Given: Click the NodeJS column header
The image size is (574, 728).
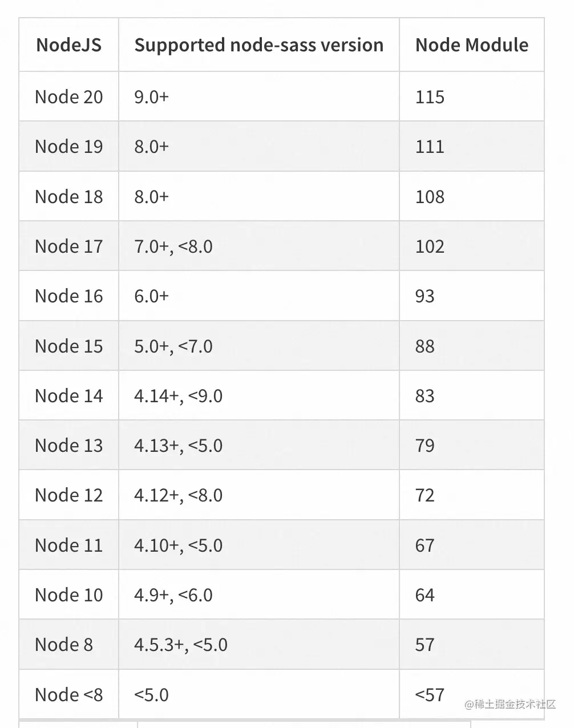Looking at the screenshot, I should tap(69, 45).
